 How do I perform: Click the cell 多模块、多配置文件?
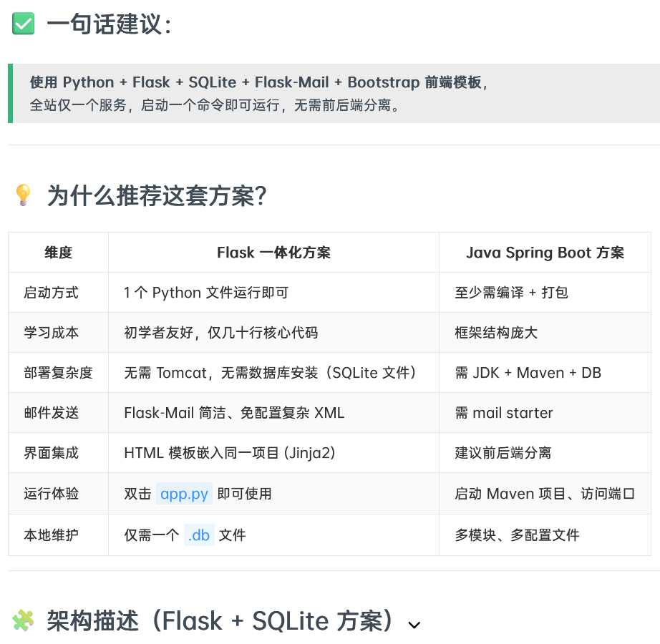(517, 535)
